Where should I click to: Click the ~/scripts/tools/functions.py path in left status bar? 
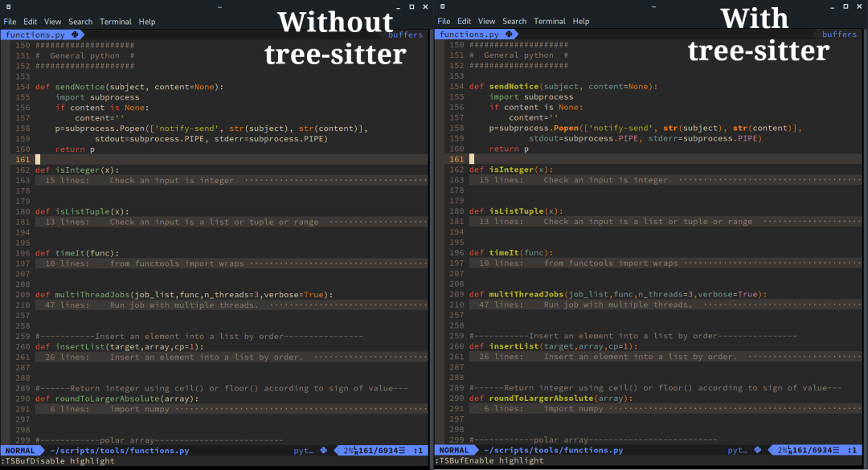120,451
